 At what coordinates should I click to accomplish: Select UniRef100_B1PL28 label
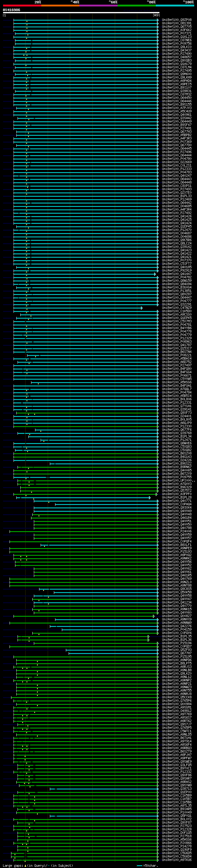pyautogui.click(x=177, y=497)
